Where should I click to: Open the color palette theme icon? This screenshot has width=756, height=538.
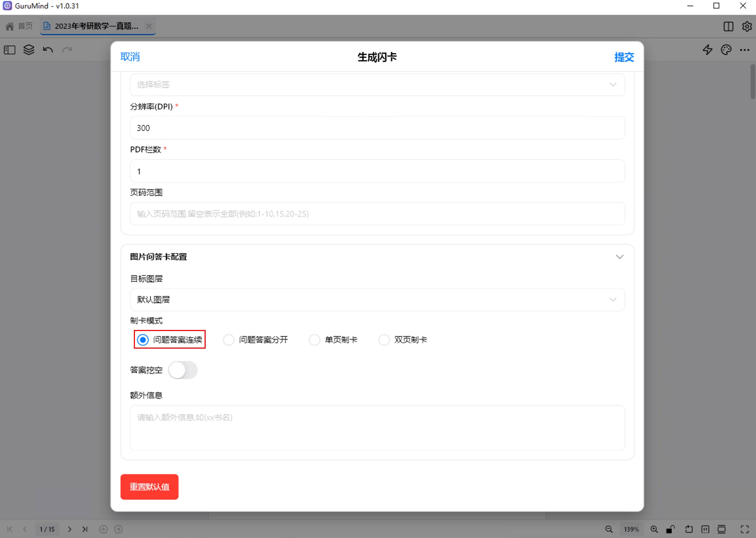(x=726, y=50)
